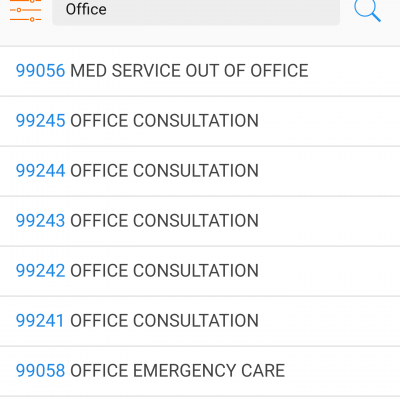Select MED SERVICE OUT OF OFFICE entry
Image resolution: width=400 pixels, height=400 pixels.
pyautogui.click(x=189, y=71)
